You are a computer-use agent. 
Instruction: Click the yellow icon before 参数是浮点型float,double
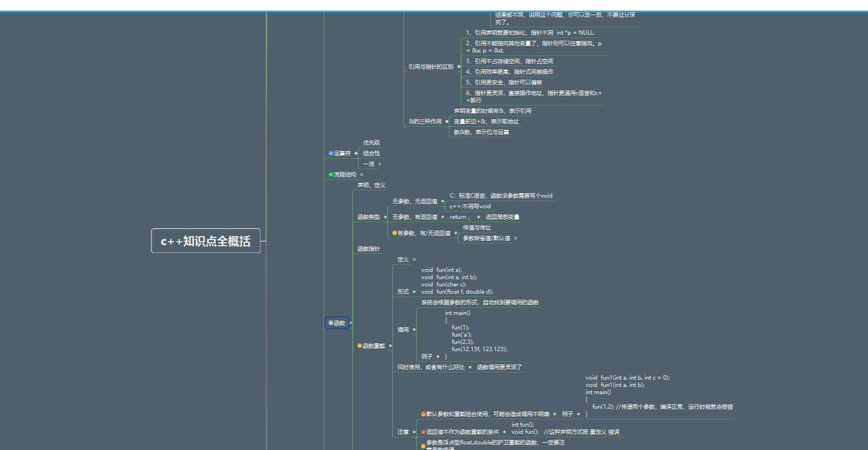[x=424, y=446]
